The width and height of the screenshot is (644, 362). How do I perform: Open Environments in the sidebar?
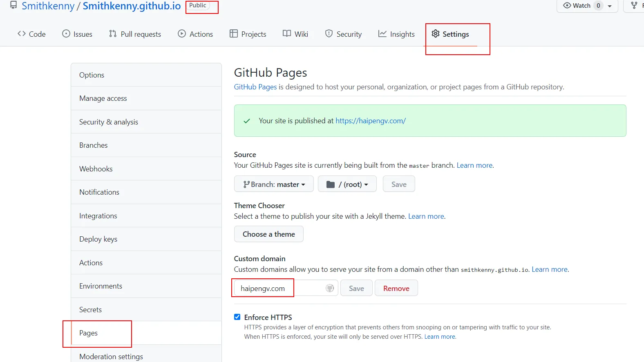coord(146,286)
